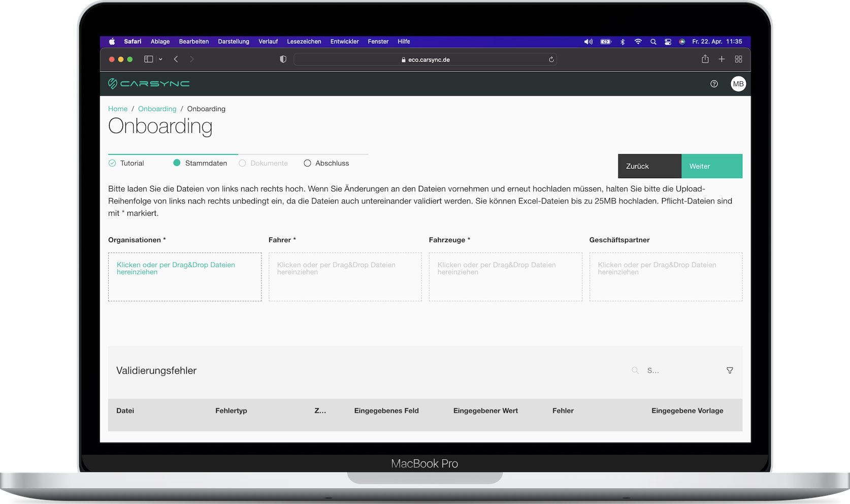Viewport: 850px width, 504px height.
Task: Click the Bluetooth icon in menu bar
Action: (x=623, y=42)
